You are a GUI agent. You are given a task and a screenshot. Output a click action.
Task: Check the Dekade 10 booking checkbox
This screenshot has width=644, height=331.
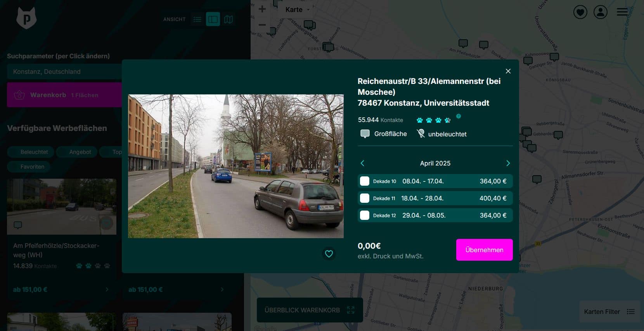click(365, 181)
